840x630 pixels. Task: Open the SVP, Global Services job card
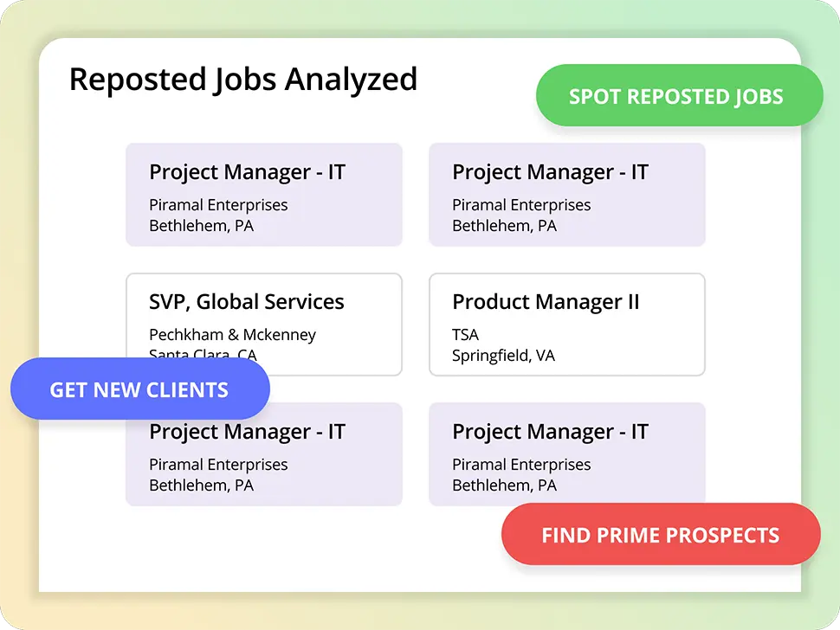pyautogui.click(x=264, y=325)
